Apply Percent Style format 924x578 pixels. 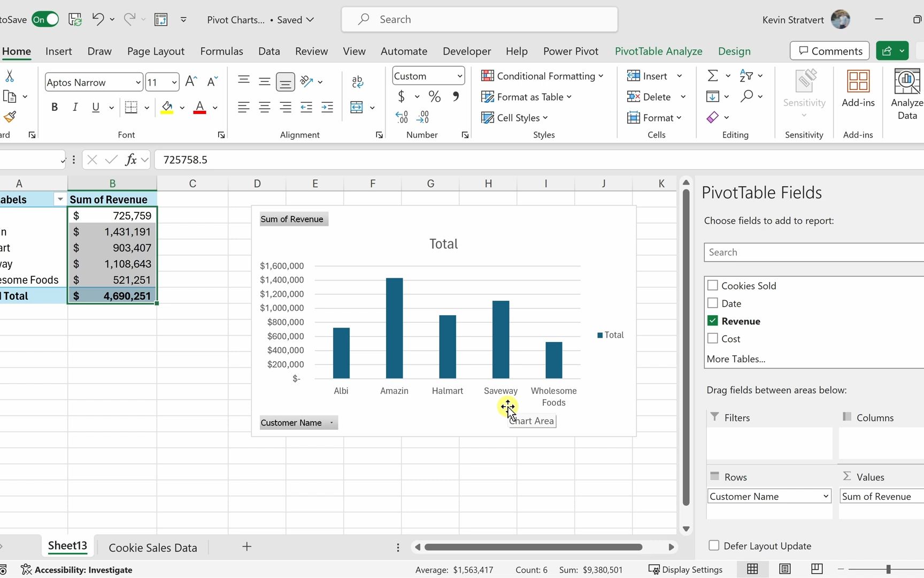pos(434,96)
